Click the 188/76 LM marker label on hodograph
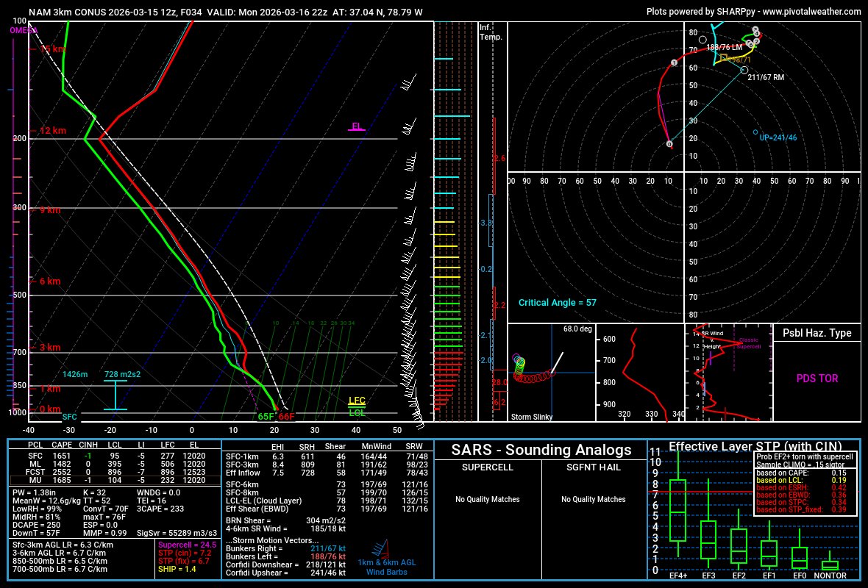Screen dimensions: 868x588 pos(724,48)
